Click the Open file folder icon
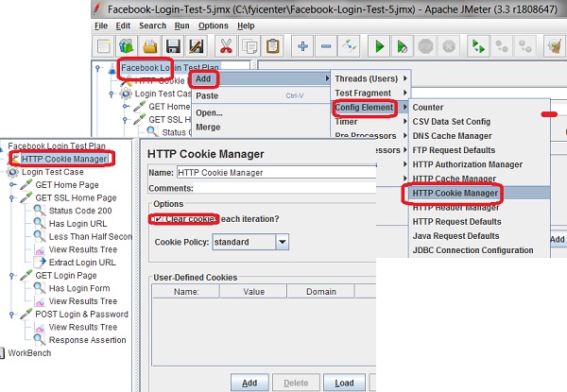Screen dimensions: 567x392 pyautogui.click(x=149, y=46)
